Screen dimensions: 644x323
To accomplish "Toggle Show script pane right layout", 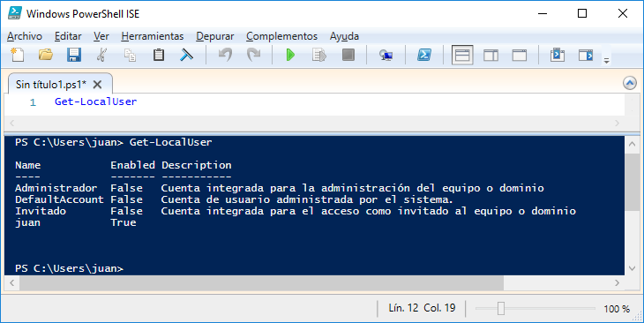I will (490, 55).
